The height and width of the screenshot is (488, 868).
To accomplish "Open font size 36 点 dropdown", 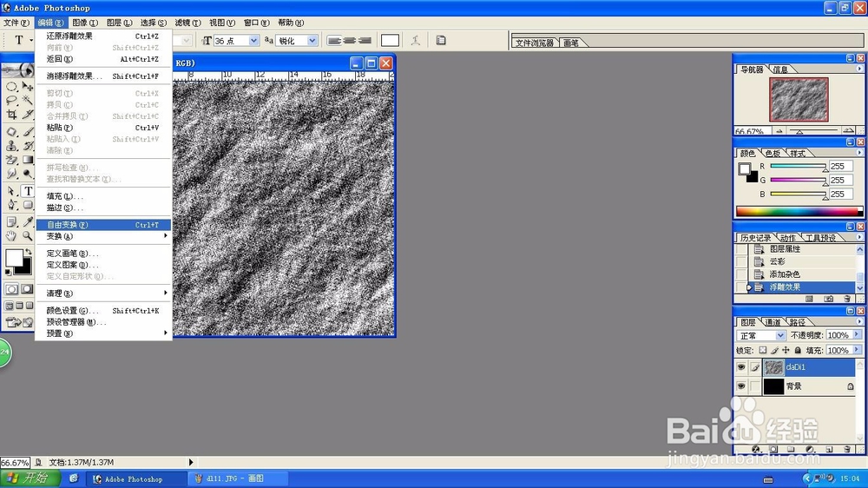I will tap(253, 41).
